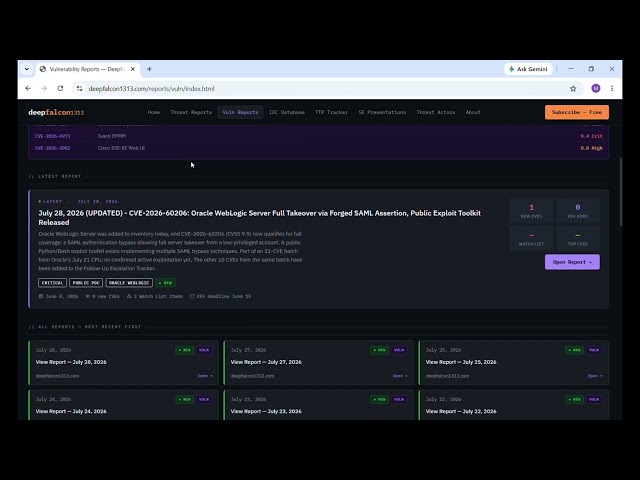Click the Open link on July 25 card
The image size is (640, 480).
[595, 376]
